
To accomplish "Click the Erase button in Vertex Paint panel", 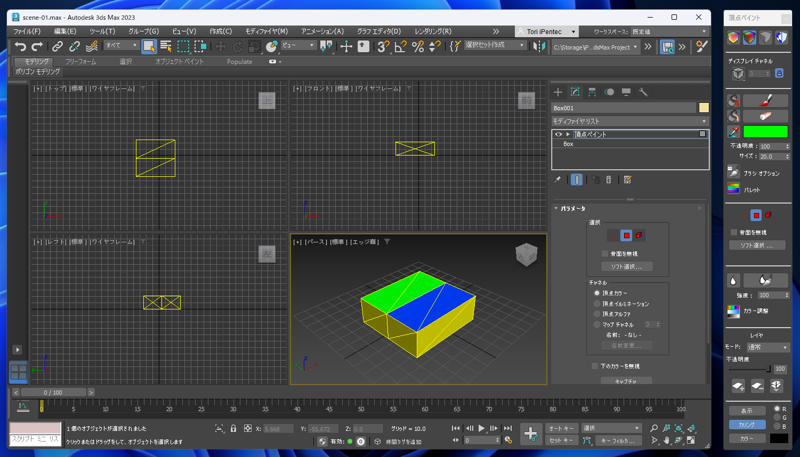I will tap(765, 116).
